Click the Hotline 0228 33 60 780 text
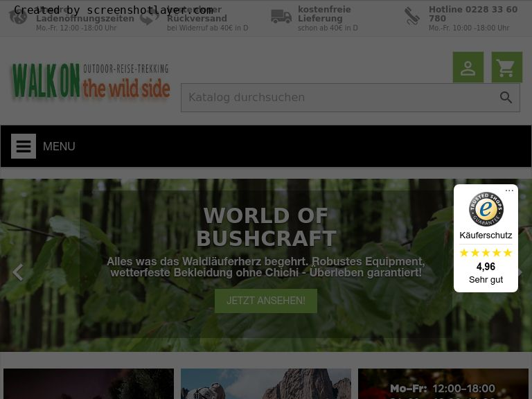 [473, 14]
